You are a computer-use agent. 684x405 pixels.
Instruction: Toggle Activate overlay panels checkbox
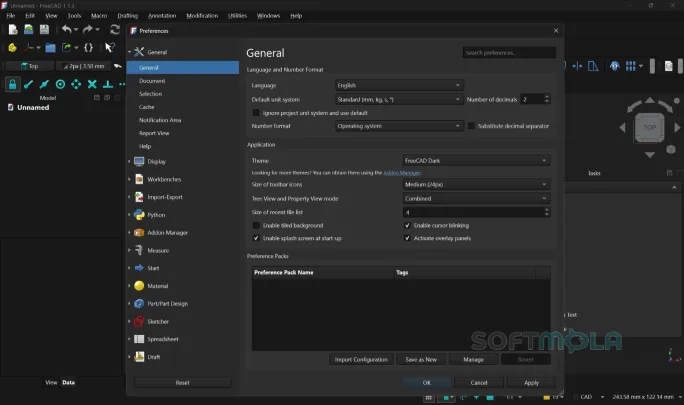click(407, 238)
